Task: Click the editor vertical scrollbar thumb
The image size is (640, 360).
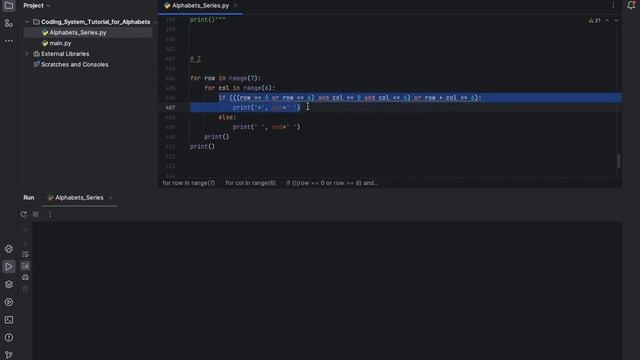Action: pyautogui.click(x=619, y=160)
